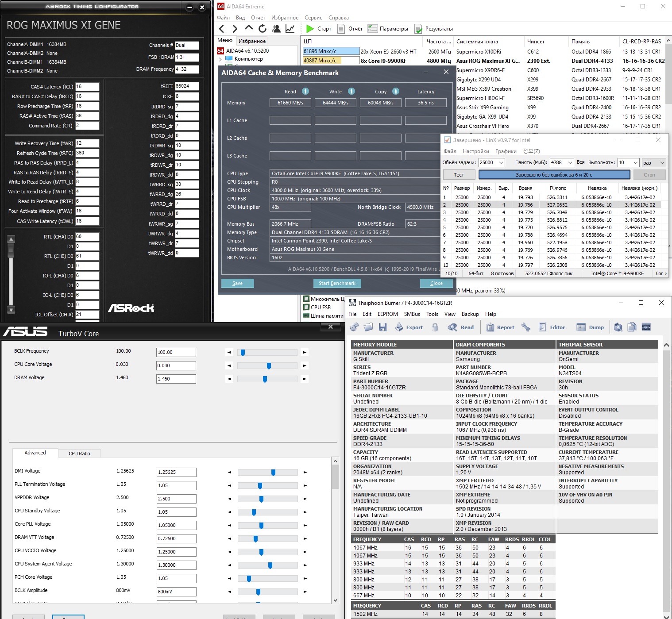Click the DRAM Voltage input field
This screenshot has height=619, width=672.
click(x=176, y=379)
